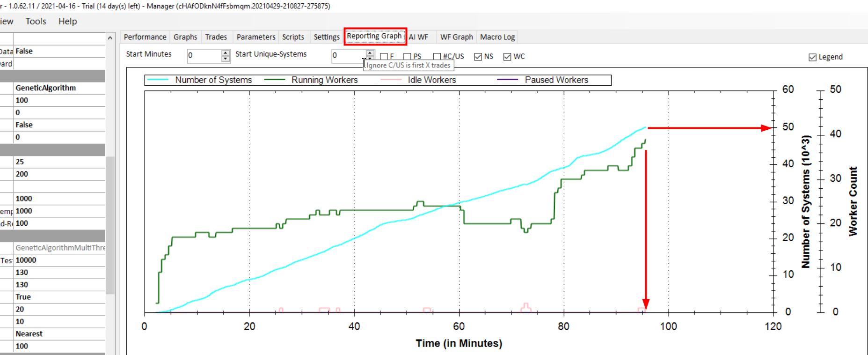Hide the graph Legend
868x355 pixels.
pyautogui.click(x=812, y=57)
